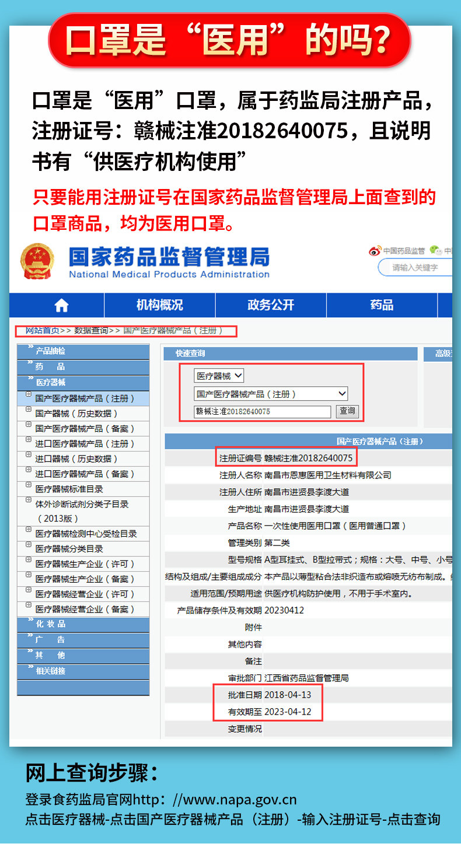Click the national emblem logo

coord(39,261)
